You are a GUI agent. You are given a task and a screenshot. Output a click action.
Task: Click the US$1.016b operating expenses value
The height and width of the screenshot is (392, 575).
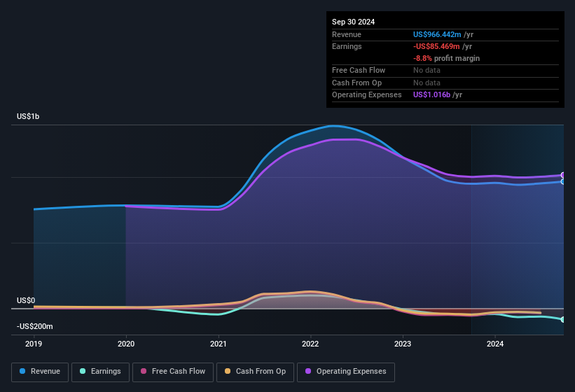[x=431, y=95]
